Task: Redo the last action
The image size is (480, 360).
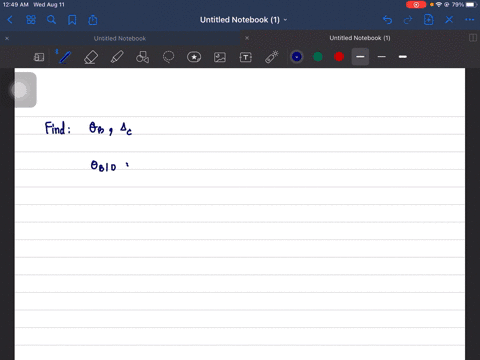Action: point(408,20)
